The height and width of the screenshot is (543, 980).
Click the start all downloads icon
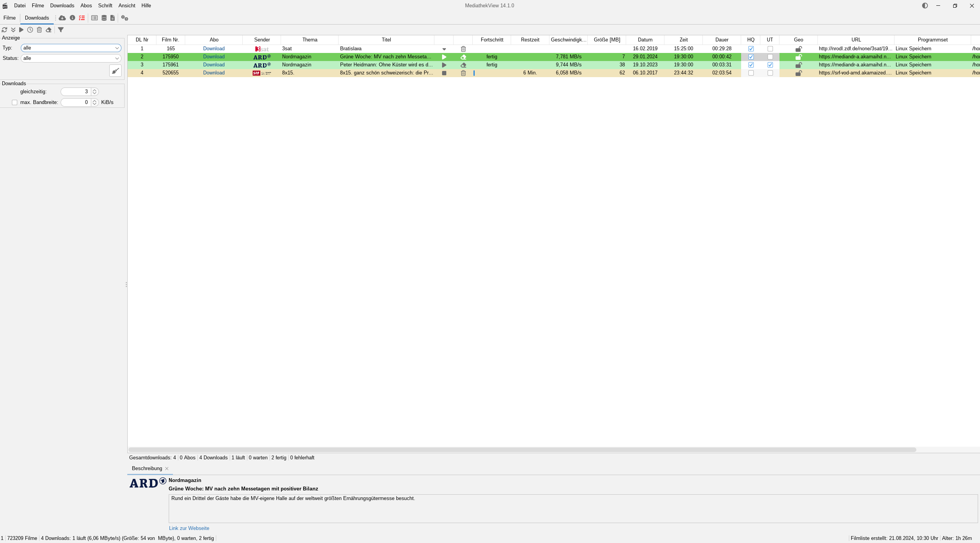tap(22, 30)
